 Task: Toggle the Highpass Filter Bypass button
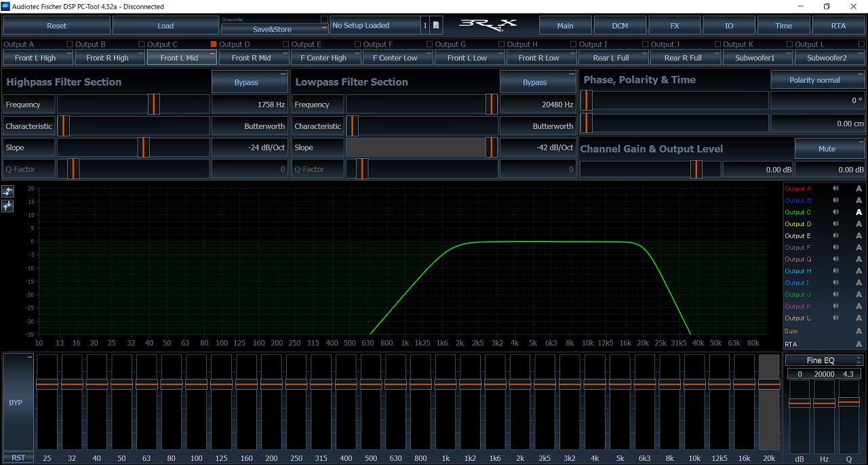click(x=250, y=82)
